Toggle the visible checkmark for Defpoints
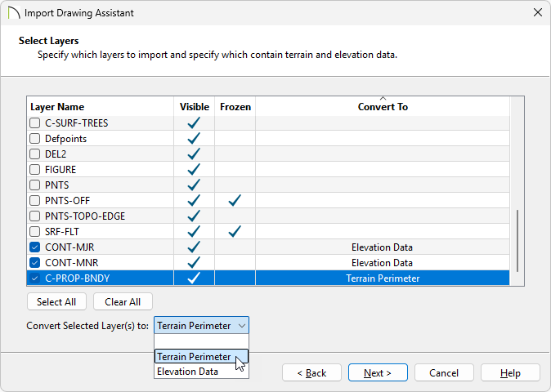Image resolution: width=551 pixels, height=392 pixels. 194,138
